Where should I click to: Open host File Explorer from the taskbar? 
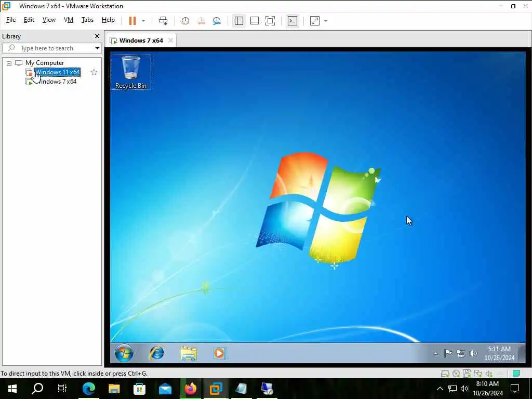(114, 389)
